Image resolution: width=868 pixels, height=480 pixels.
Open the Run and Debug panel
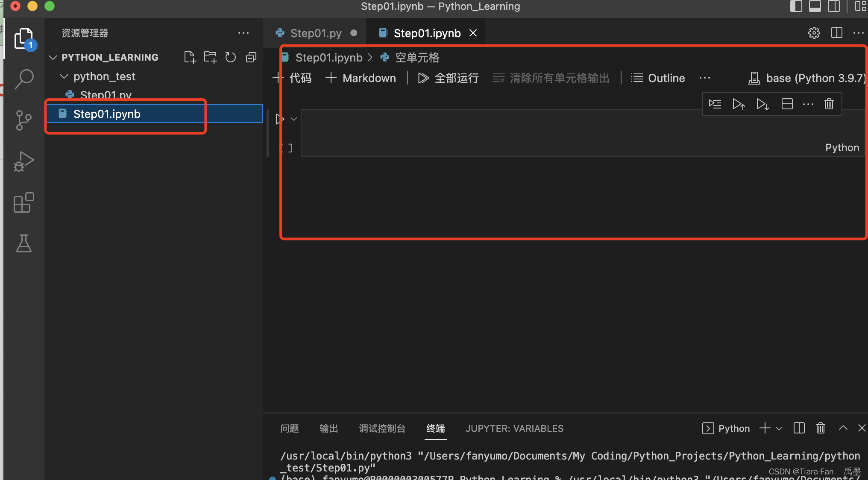pos(23,161)
